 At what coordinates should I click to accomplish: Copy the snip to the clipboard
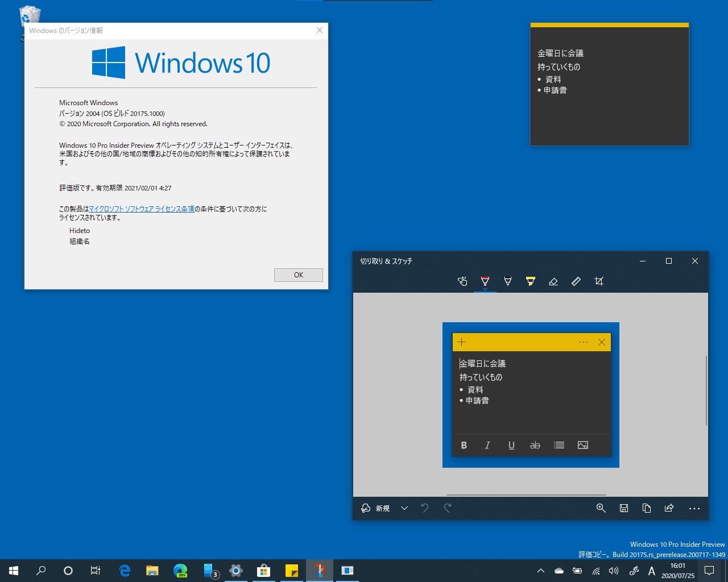647,508
